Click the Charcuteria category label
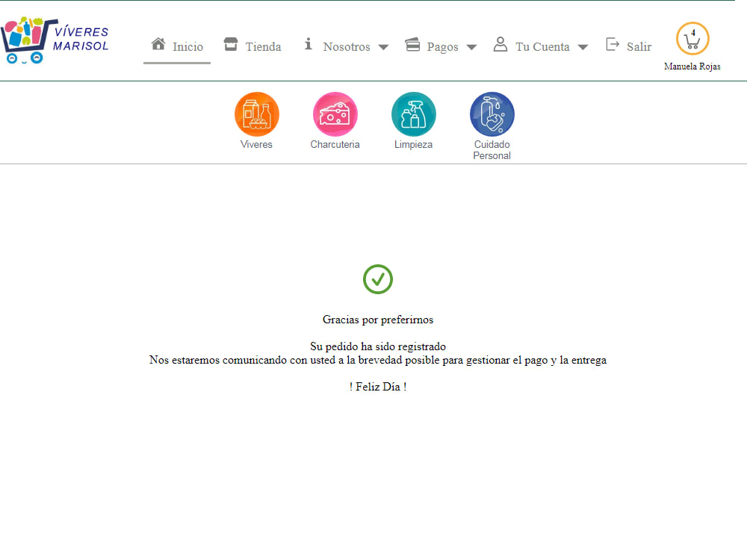This screenshot has height=560, width=747. click(335, 144)
